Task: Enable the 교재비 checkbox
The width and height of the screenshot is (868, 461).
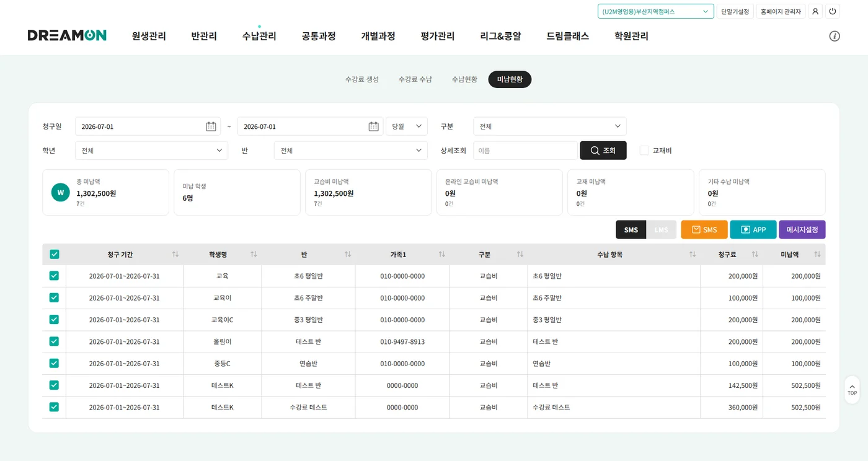Action: pyautogui.click(x=644, y=151)
